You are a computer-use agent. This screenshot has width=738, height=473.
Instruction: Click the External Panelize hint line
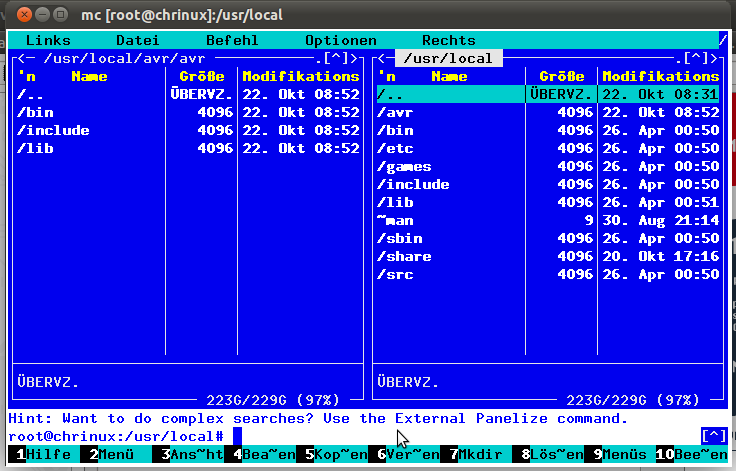click(318, 418)
